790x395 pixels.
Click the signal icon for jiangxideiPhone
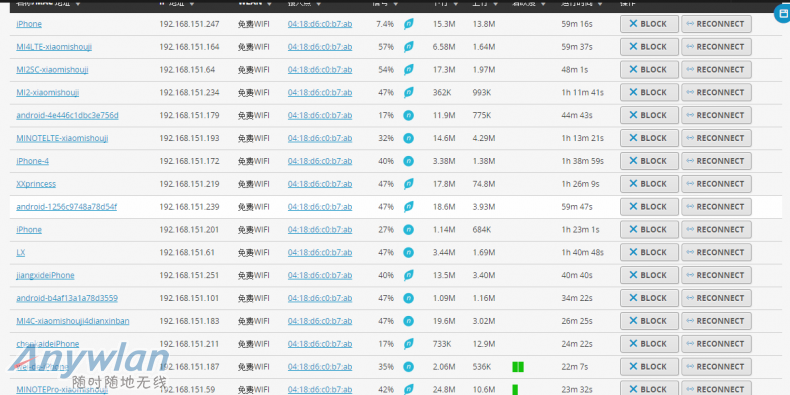[409, 275]
